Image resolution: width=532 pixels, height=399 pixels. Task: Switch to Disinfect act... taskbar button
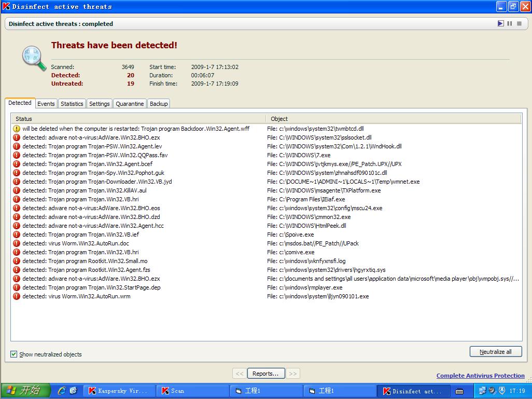[x=413, y=391]
